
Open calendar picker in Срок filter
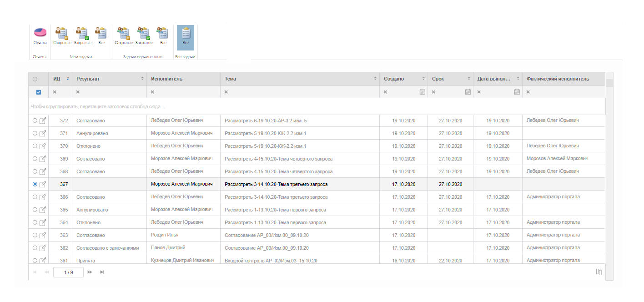pos(468,92)
